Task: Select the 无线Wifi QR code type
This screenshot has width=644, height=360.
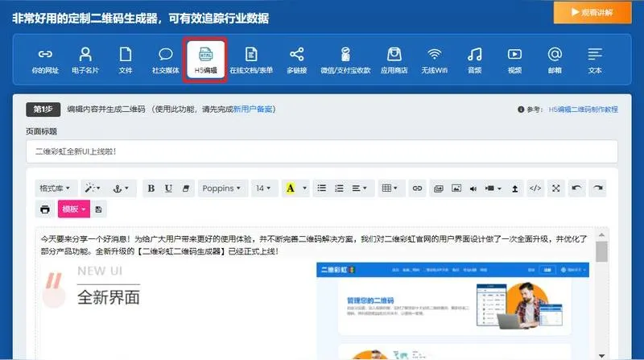Action: pos(435,60)
